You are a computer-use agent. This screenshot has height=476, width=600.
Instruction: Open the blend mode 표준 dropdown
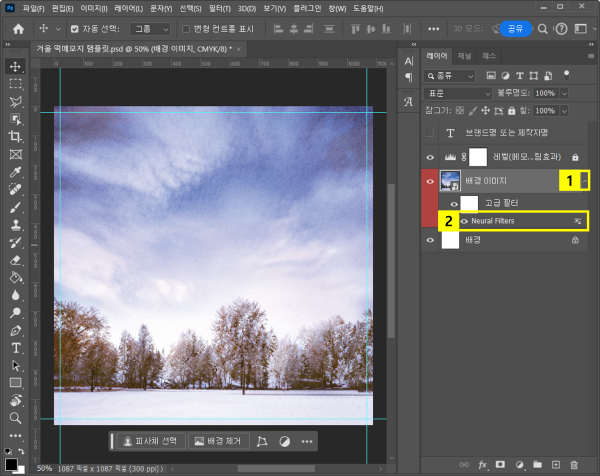[x=458, y=93]
